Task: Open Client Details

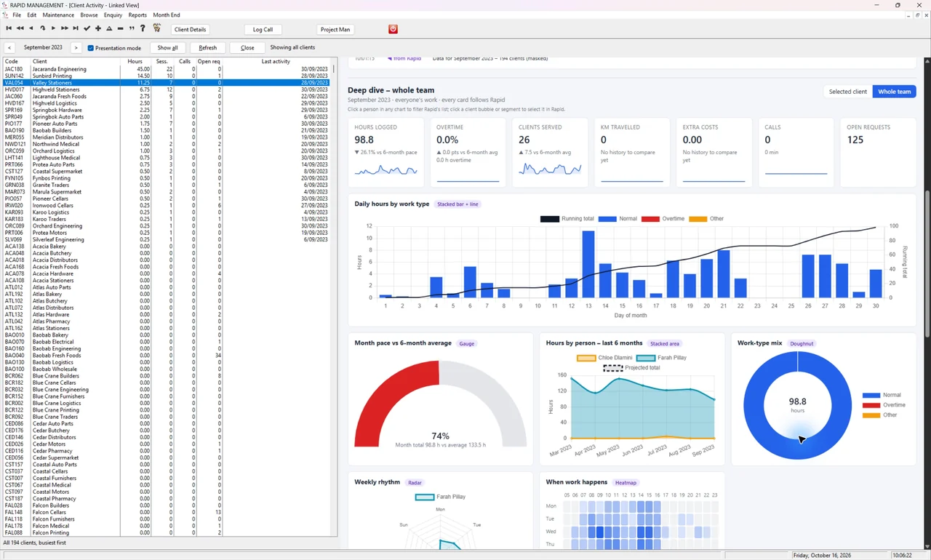Action: click(x=191, y=30)
